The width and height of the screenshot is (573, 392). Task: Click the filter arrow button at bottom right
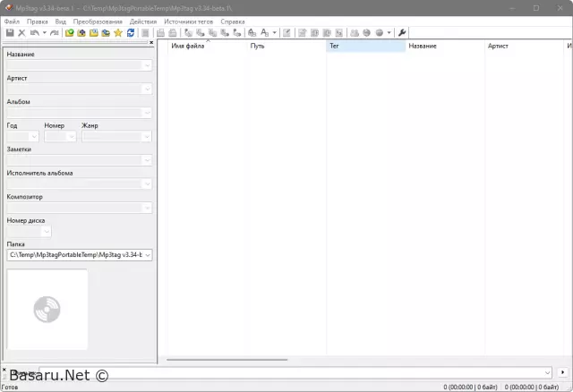click(562, 372)
